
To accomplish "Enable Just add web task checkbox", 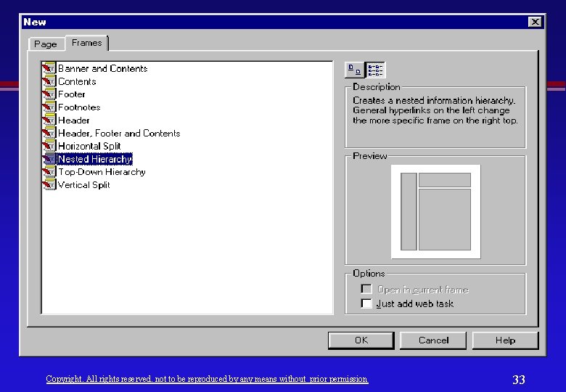I will [x=366, y=303].
